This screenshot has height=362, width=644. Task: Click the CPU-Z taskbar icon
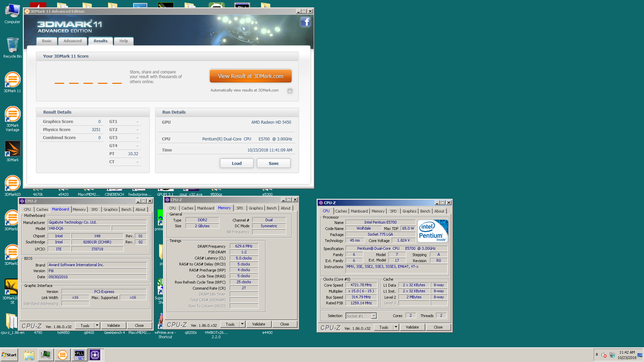(95, 355)
